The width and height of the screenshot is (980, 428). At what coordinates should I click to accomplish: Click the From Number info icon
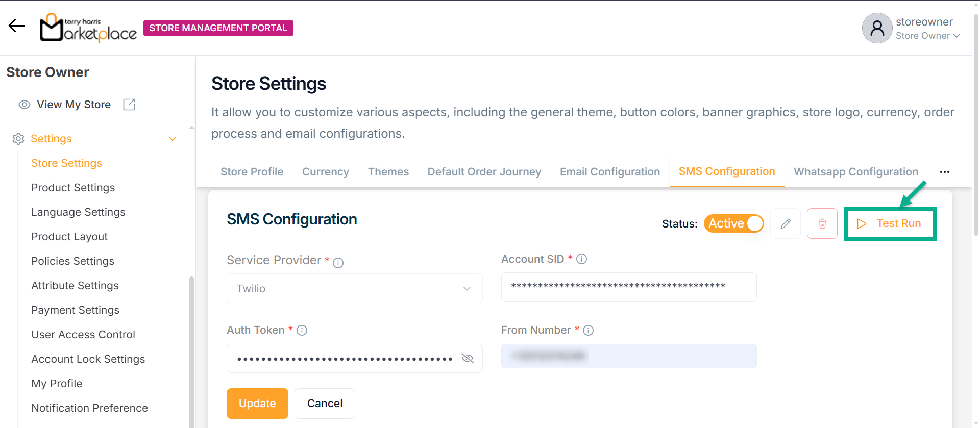click(x=588, y=331)
